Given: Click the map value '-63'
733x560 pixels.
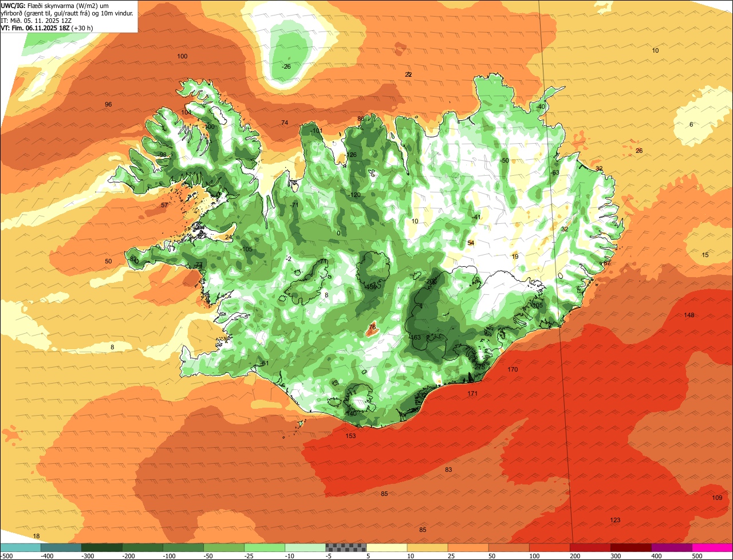Looking at the screenshot, I should click(554, 172).
